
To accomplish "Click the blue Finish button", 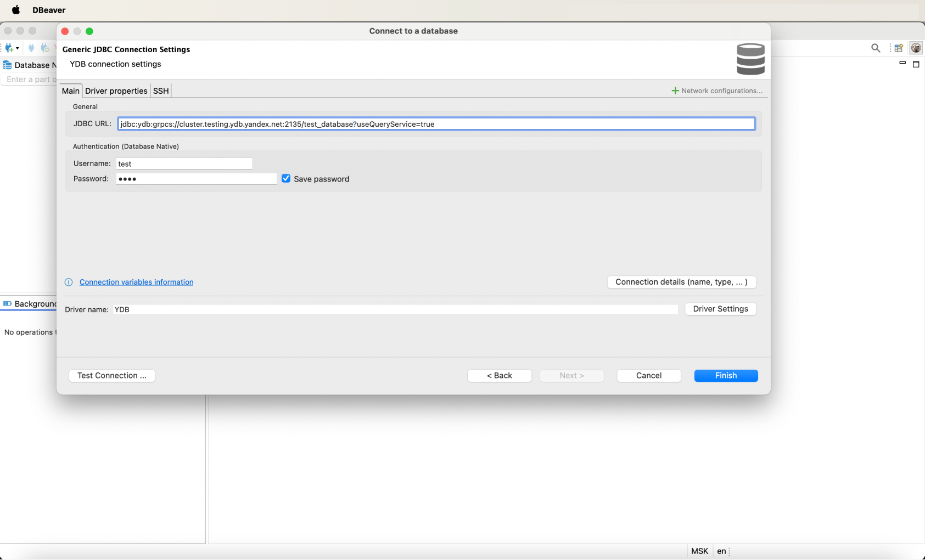I will [x=726, y=376].
